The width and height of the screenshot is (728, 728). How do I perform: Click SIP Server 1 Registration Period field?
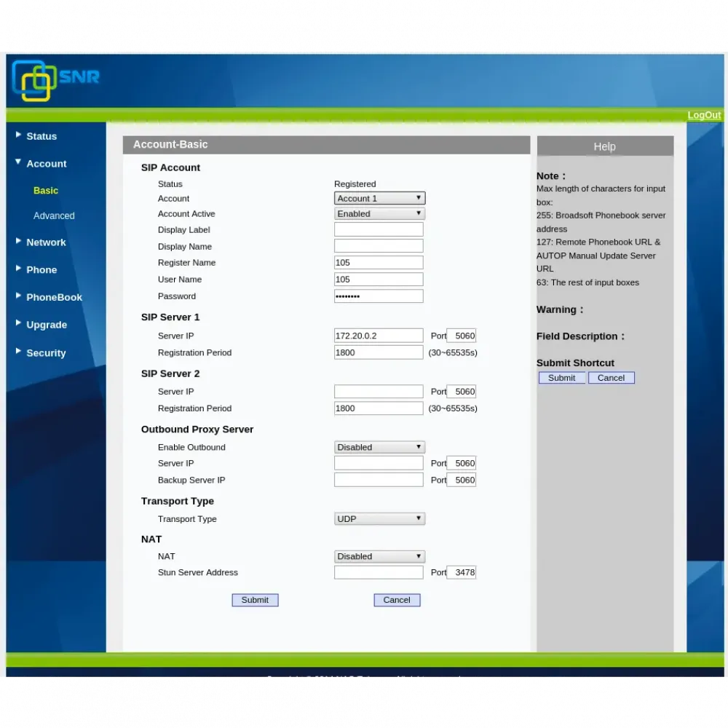coord(379,352)
